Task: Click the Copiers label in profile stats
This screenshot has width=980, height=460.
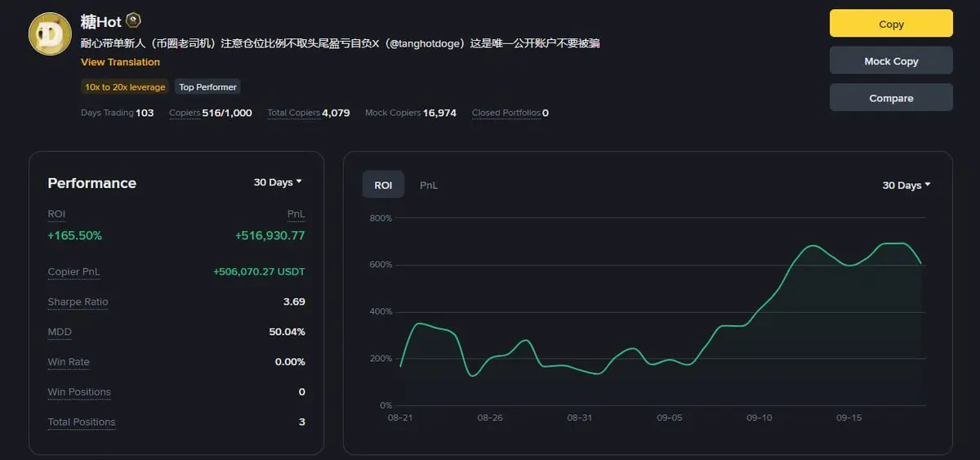Action: 185,113
